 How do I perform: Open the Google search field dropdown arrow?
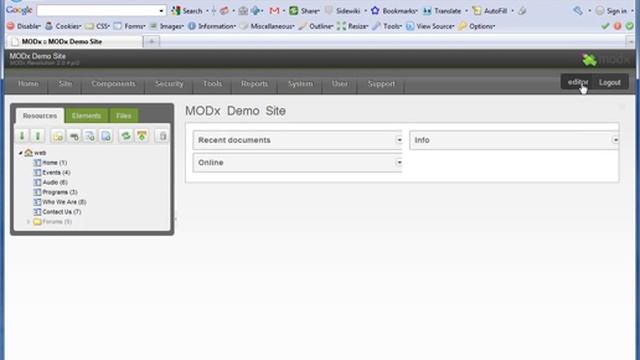click(x=162, y=11)
